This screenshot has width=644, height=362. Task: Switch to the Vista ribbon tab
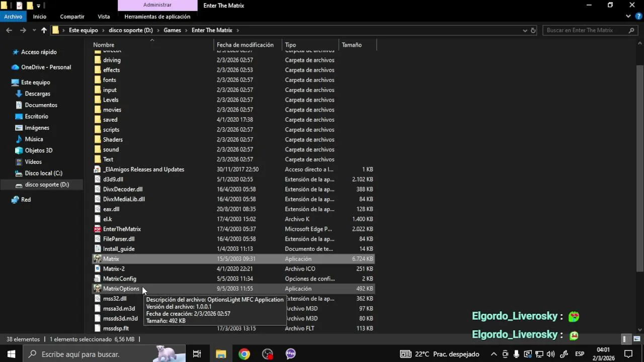104,17
